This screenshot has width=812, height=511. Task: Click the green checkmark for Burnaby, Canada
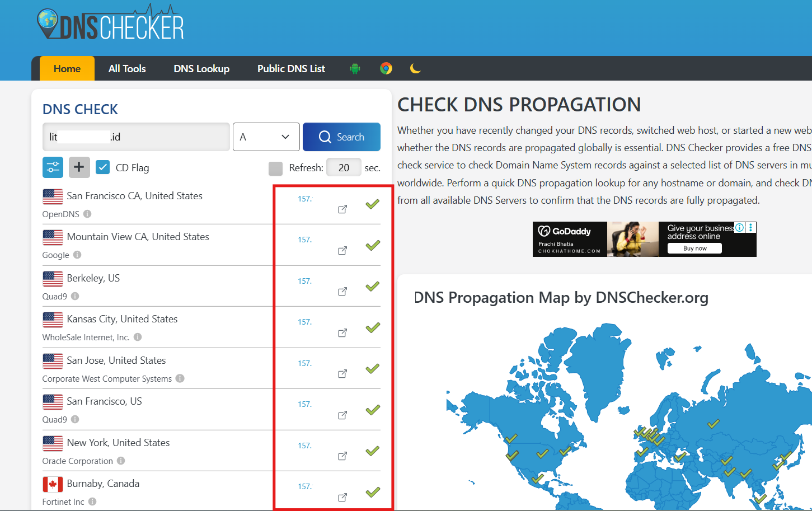click(x=372, y=492)
